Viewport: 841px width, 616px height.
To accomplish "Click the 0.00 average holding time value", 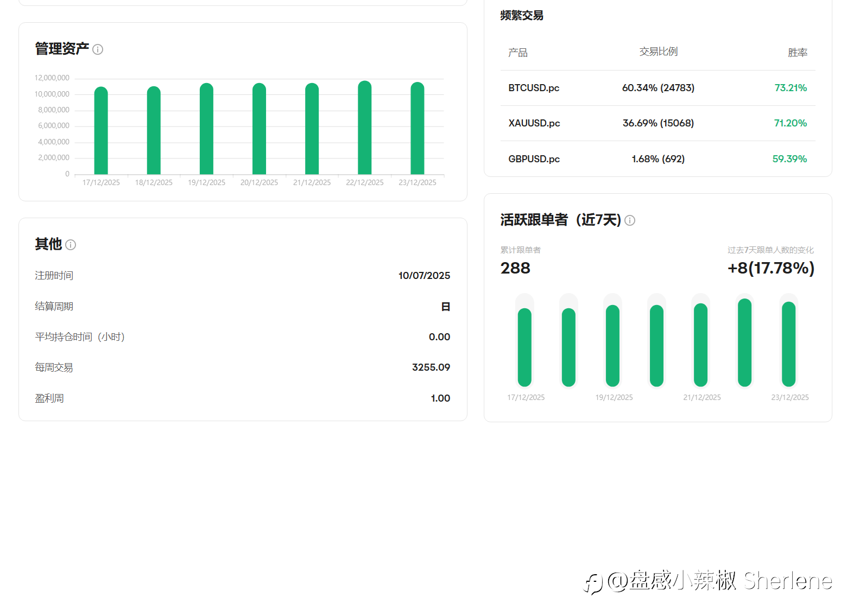I will point(440,337).
